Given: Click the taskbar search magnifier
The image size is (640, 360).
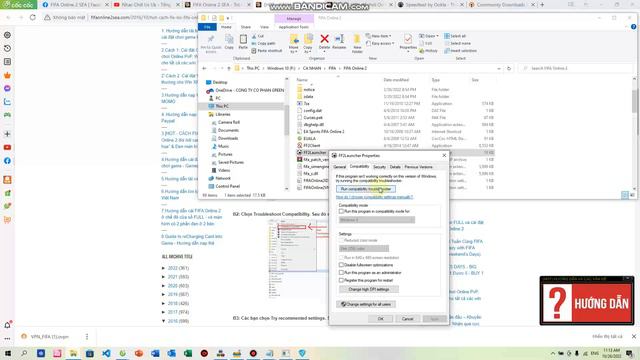Looking at the screenshot, I should (24, 353).
